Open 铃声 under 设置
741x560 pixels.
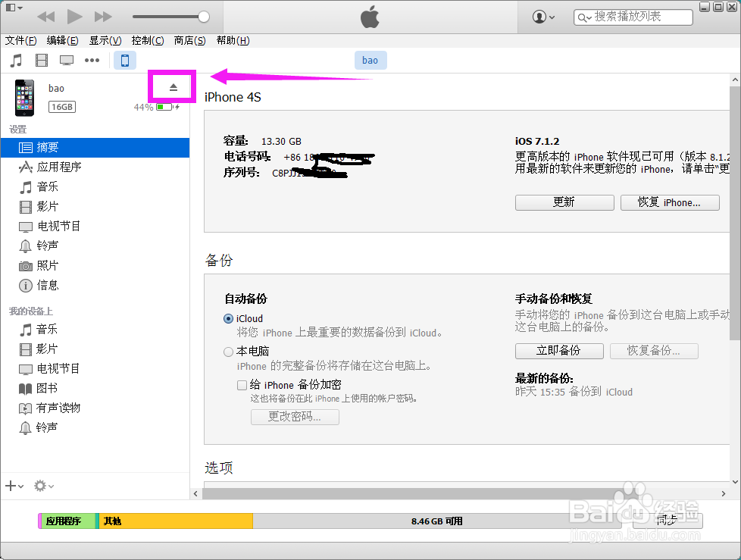click(95, 246)
